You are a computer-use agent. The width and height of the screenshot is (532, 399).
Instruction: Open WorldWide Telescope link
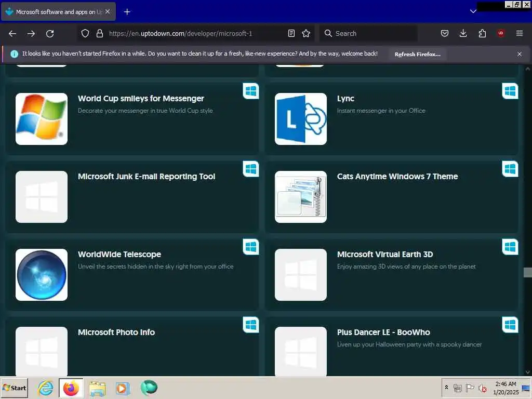[x=119, y=255]
